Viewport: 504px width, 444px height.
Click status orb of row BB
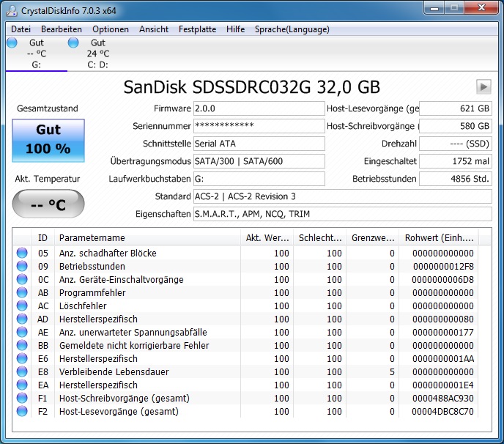[22, 345]
